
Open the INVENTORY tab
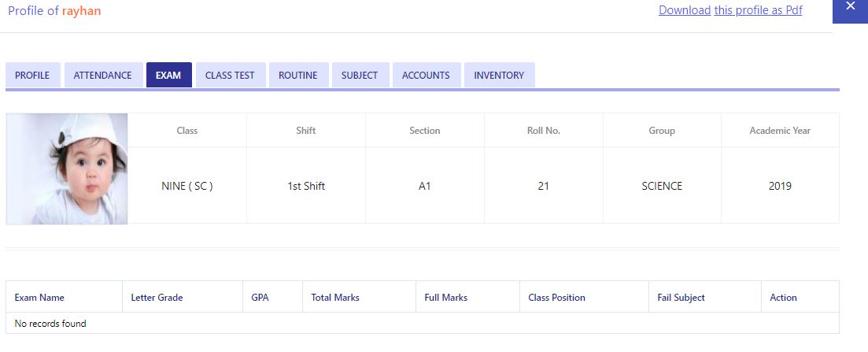coord(499,75)
